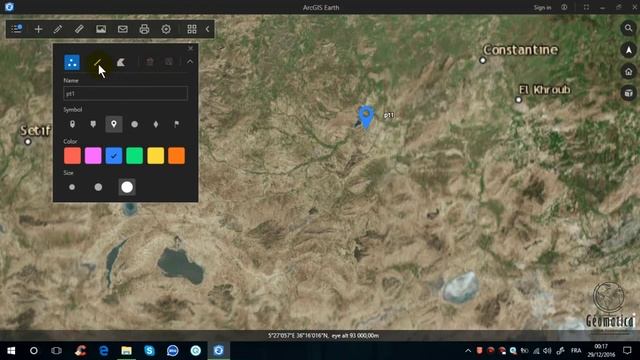Choose the diamond symbol
Image resolution: width=640 pixels, height=360 pixels.
coord(156,124)
